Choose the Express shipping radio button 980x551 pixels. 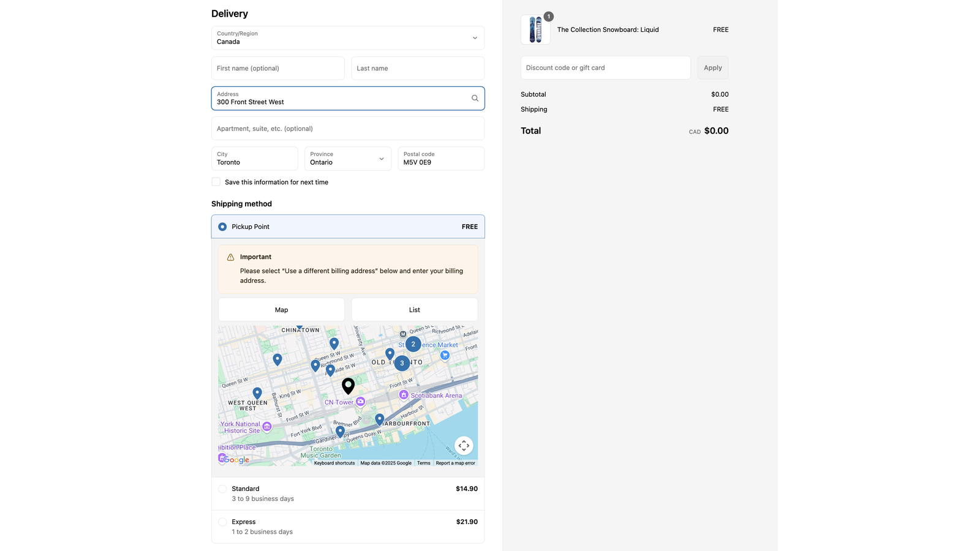[x=222, y=522]
